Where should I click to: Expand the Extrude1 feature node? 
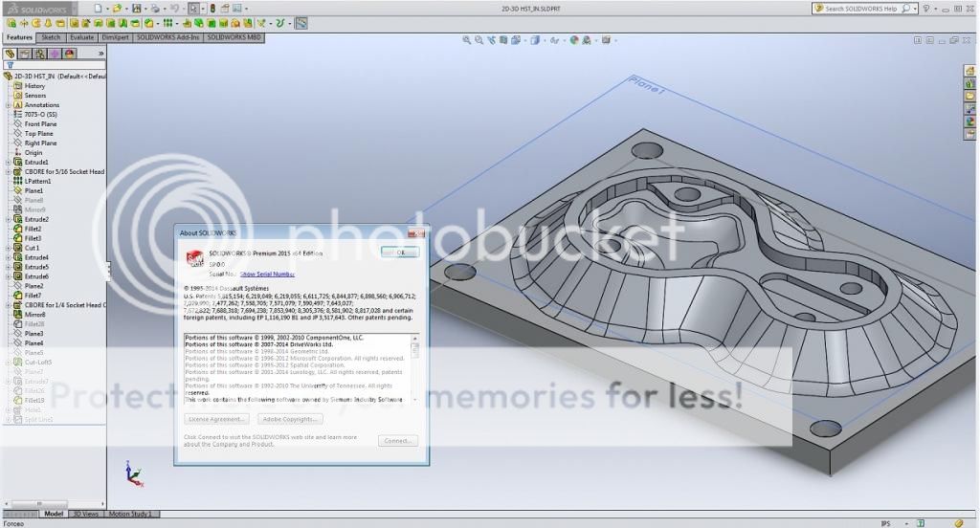8,163
